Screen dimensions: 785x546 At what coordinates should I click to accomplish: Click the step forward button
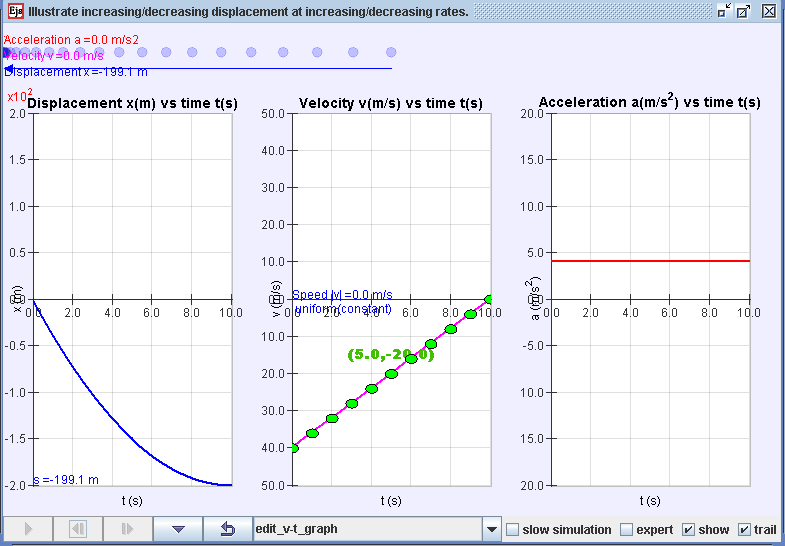coord(128,528)
